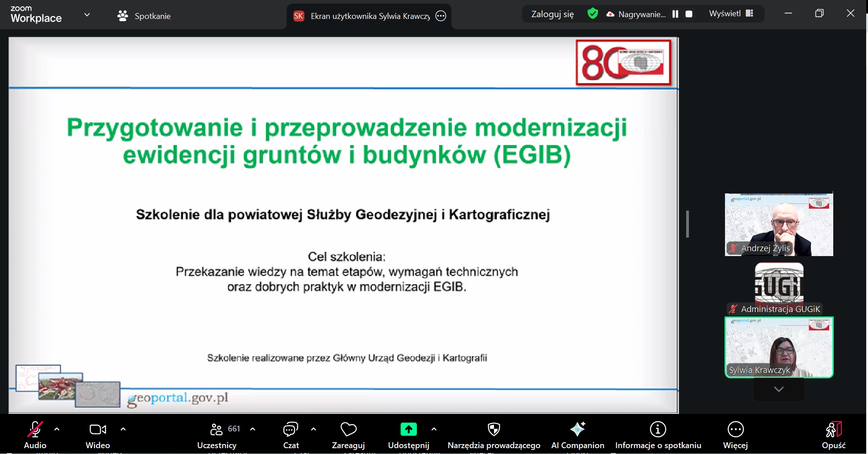Open Informacje o spotkaniu info icon
The width and height of the screenshot is (868, 454).
click(x=658, y=430)
